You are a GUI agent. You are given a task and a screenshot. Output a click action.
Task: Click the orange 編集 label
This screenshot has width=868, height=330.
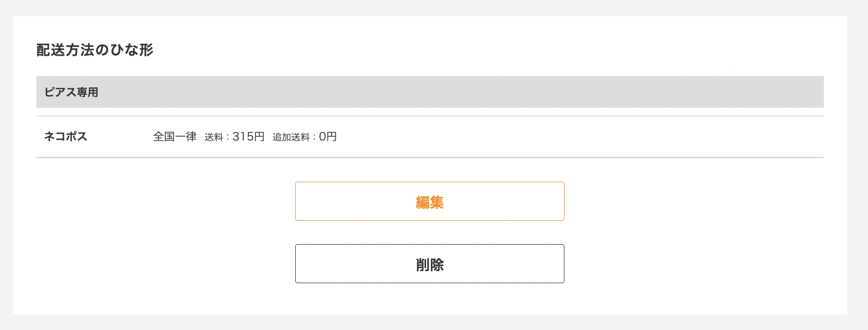point(429,203)
